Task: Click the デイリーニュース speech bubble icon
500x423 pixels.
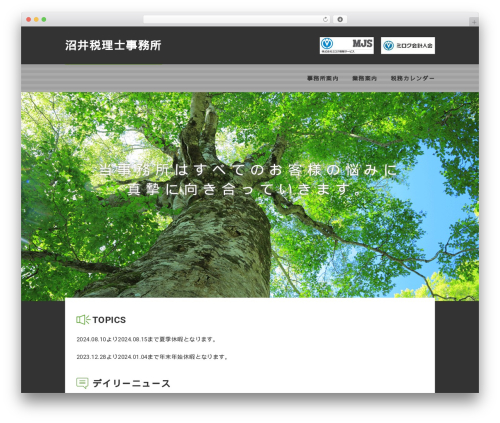Action: [82, 383]
